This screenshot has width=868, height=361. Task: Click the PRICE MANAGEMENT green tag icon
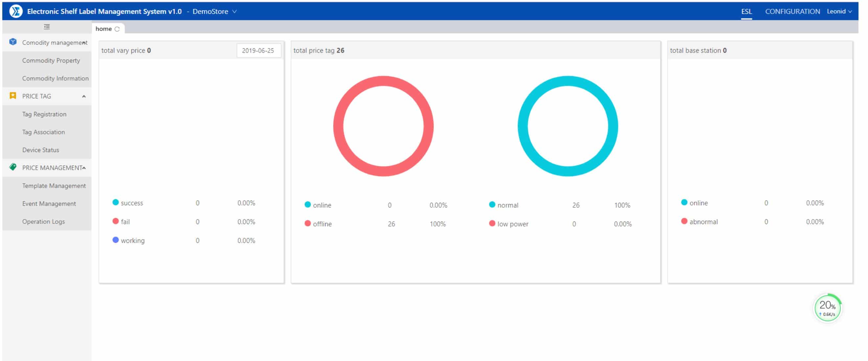(13, 168)
